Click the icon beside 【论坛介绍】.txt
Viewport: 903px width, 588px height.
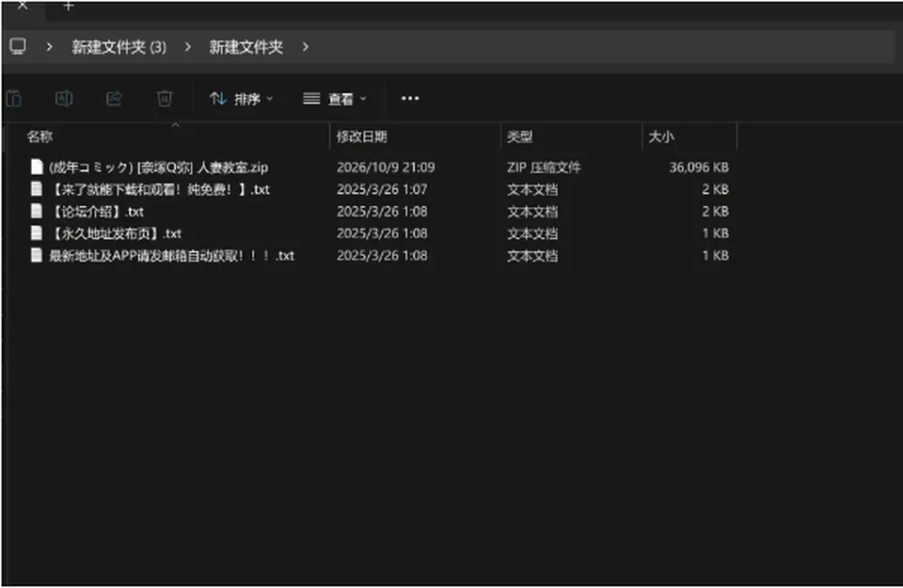pyautogui.click(x=37, y=212)
